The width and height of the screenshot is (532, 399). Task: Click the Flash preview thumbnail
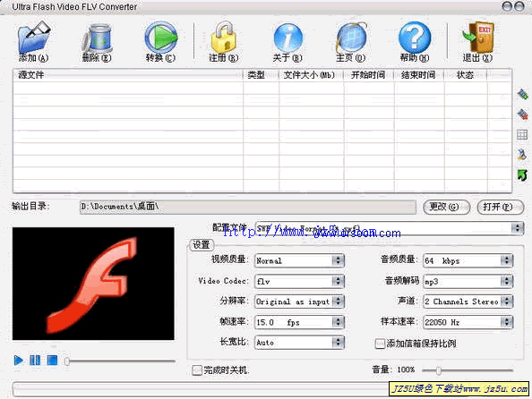pyautogui.click(x=93, y=284)
